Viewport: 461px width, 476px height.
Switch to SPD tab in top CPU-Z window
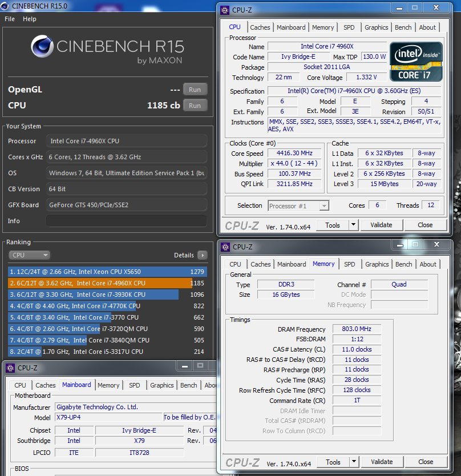pyautogui.click(x=349, y=27)
